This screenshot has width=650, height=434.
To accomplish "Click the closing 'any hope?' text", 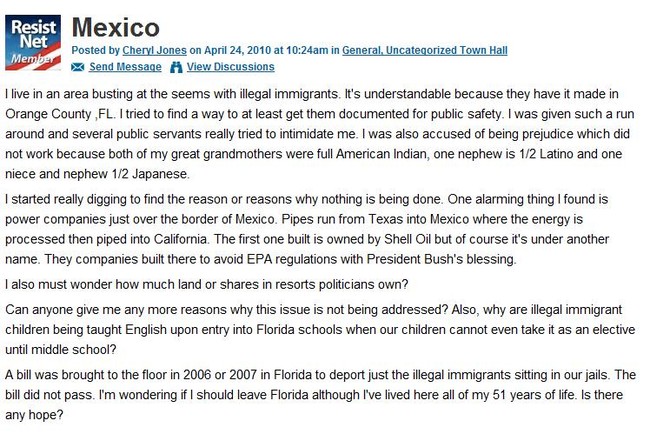I will pyautogui.click(x=34, y=415).
